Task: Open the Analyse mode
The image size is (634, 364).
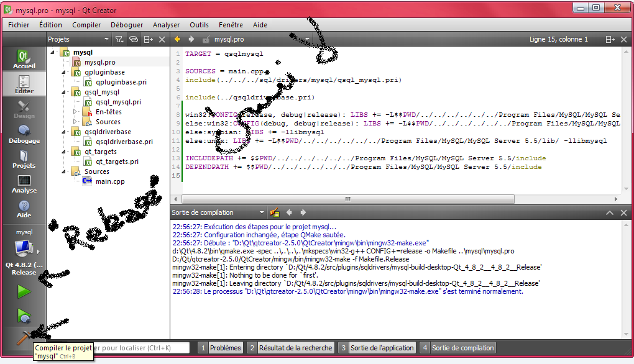Action: pyautogui.click(x=24, y=184)
